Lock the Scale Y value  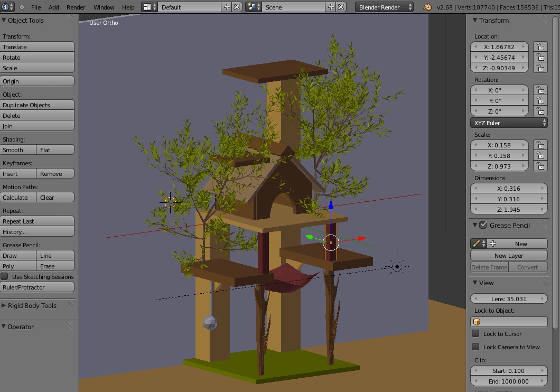pyautogui.click(x=540, y=156)
